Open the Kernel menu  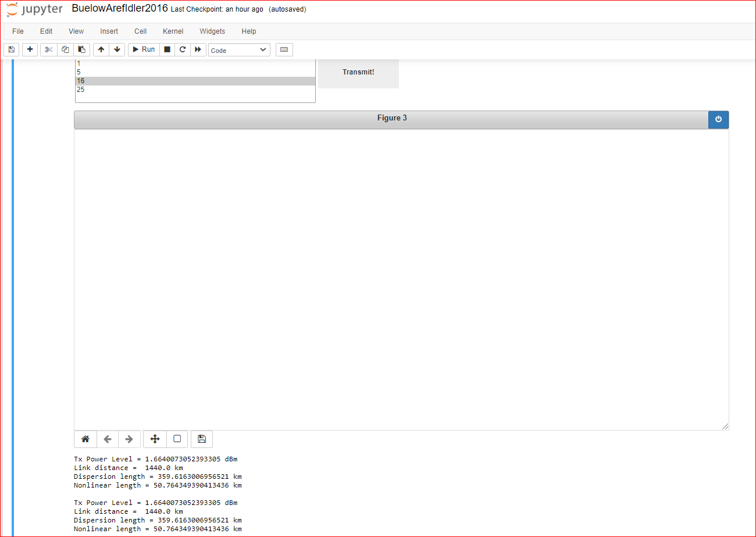[173, 31]
